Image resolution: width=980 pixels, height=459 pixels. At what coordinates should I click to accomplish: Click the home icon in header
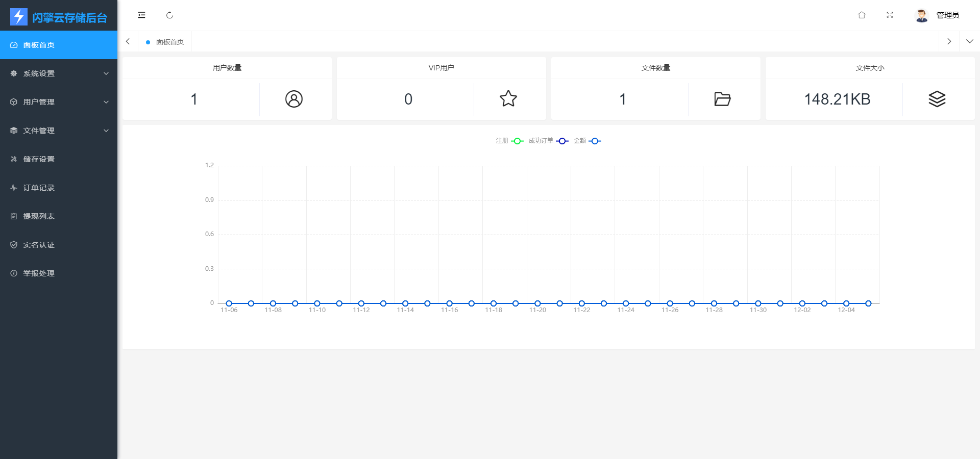pos(862,15)
